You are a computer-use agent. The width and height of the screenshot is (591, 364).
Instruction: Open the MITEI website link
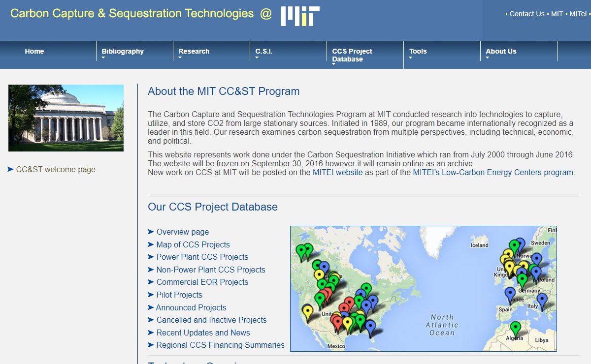tap(337, 173)
